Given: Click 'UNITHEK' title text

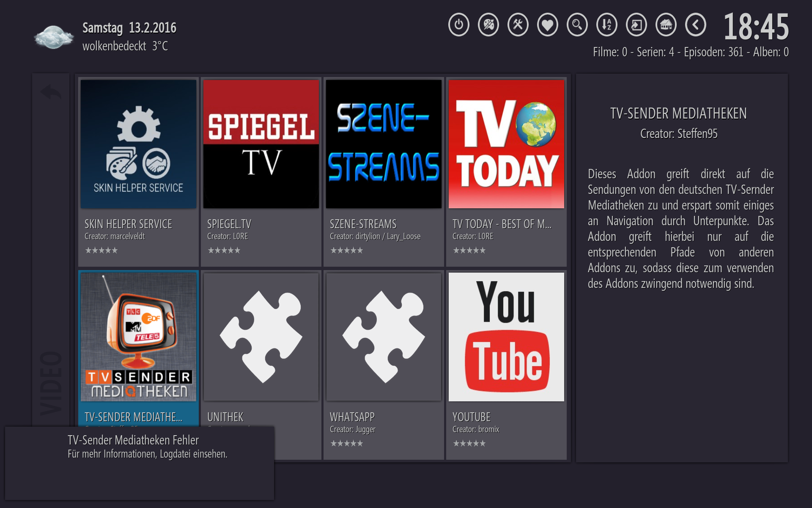Looking at the screenshot, I should point(225,417).
